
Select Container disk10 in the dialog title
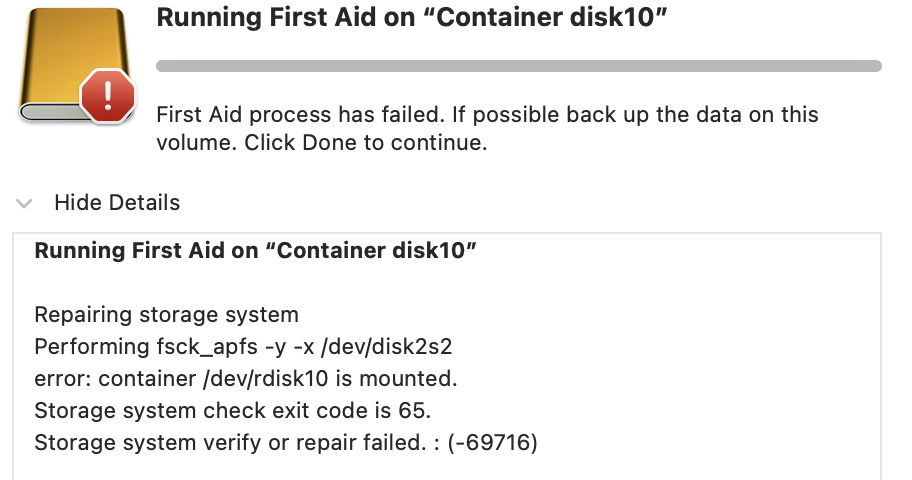[551, 17]
